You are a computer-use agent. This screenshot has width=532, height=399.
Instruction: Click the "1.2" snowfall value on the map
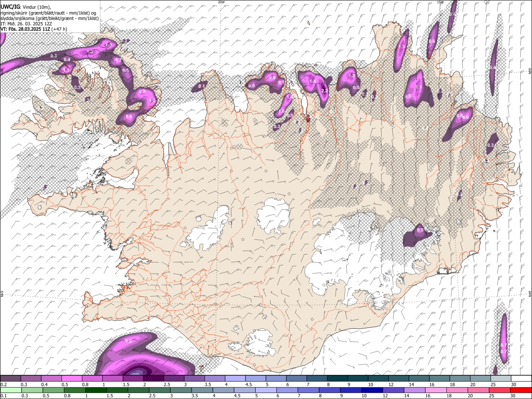[352, 76]
